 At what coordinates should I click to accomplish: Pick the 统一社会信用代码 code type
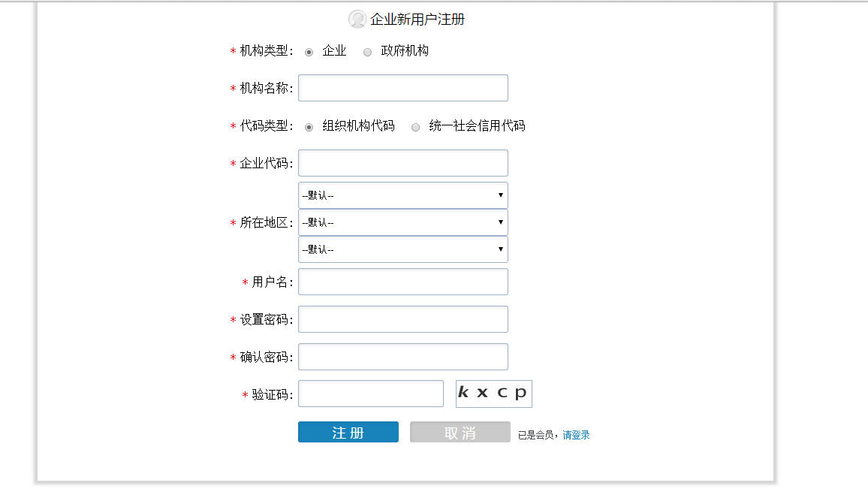click(x=415, y=127)
